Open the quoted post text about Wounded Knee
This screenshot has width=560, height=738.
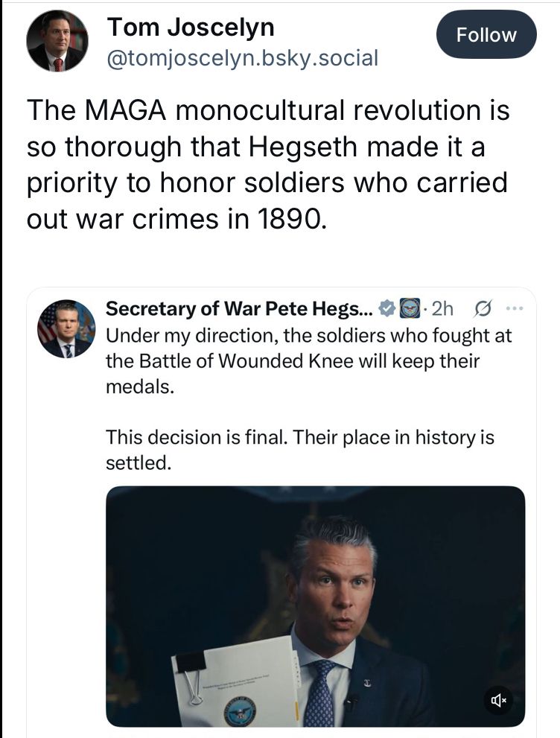pos(308,361)
